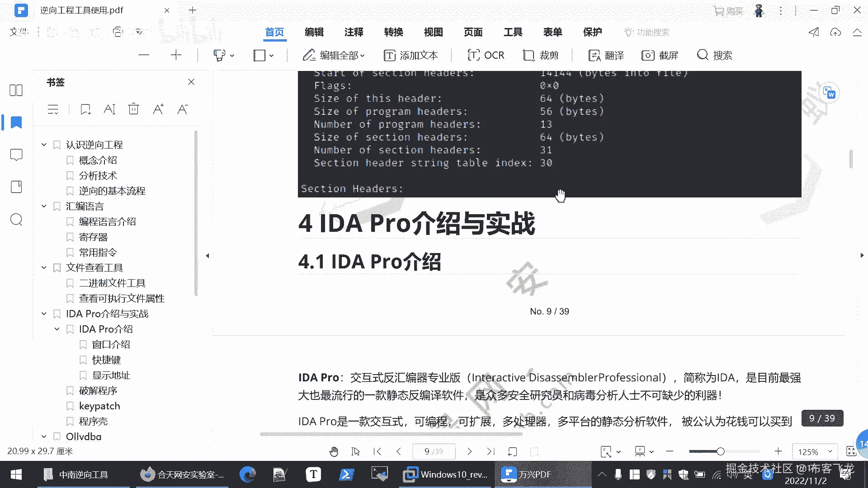Screen dimensions: 868x488
Task: Click the OCR tool
Action: tap(486, 55)
